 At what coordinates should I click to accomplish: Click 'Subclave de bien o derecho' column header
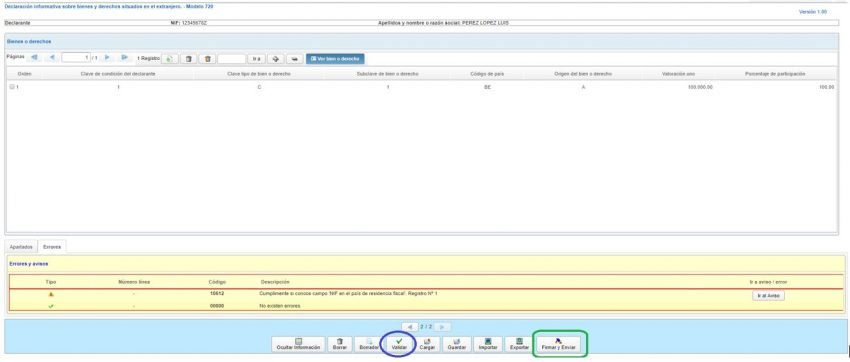tap(387, 74)
